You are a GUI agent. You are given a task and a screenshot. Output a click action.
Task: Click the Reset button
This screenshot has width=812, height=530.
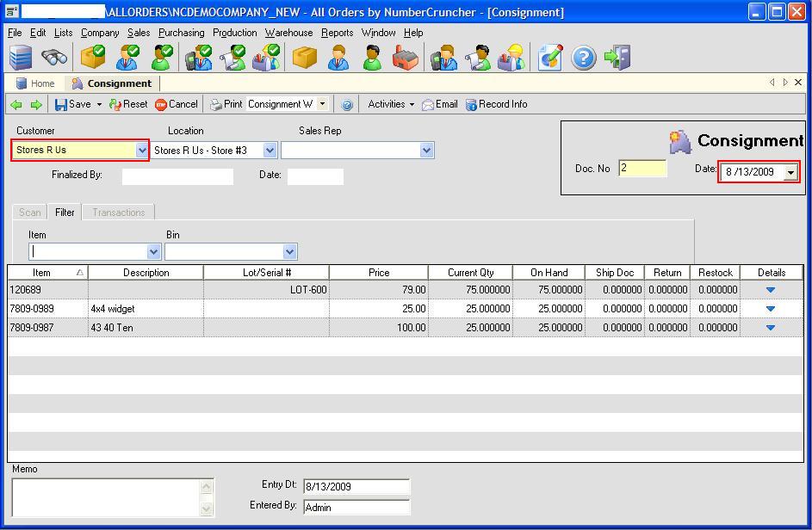click(x=128, y=104)
